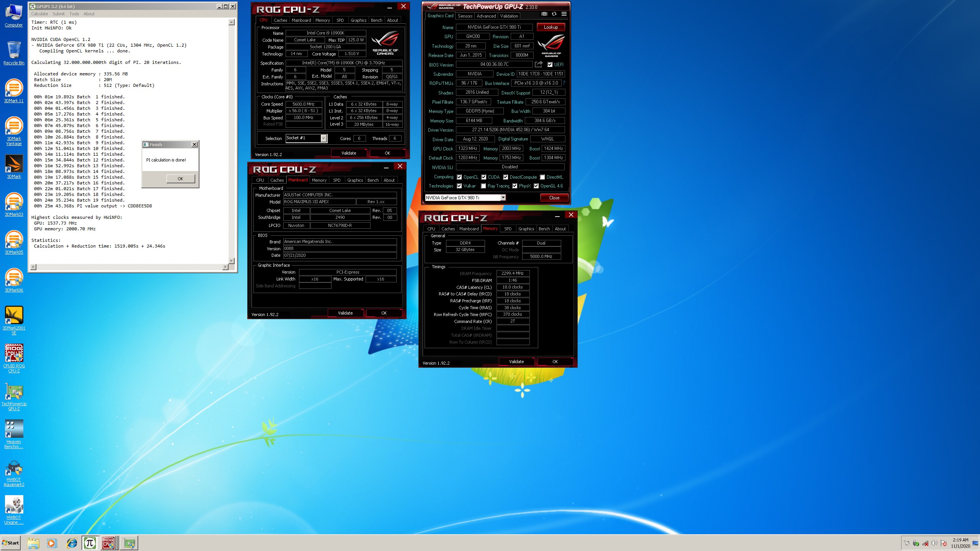Switch to the Sensors tab in GPU-Z
Image resolution: width=980 pixels, height=551 pixels.
click(465, 16)
